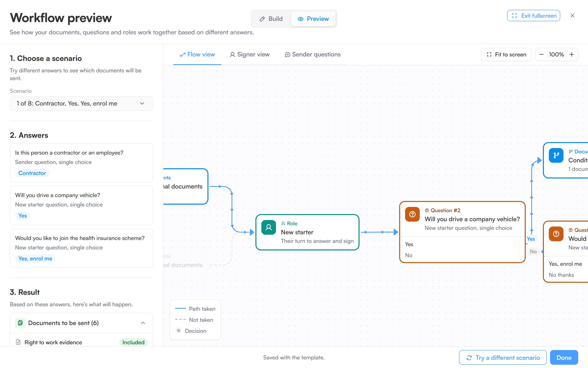Close the workflow preview dialog
The height and width of the screenshot is (368, 588).
coord(572,16)
